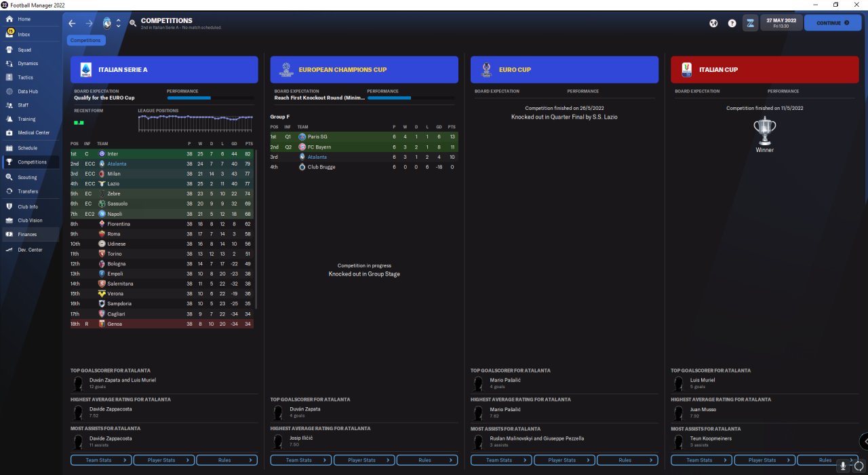Open Scouting in the sidebar
Image resolution: width=868 pixels, height=475 pixels.
[x=30, y=177]
